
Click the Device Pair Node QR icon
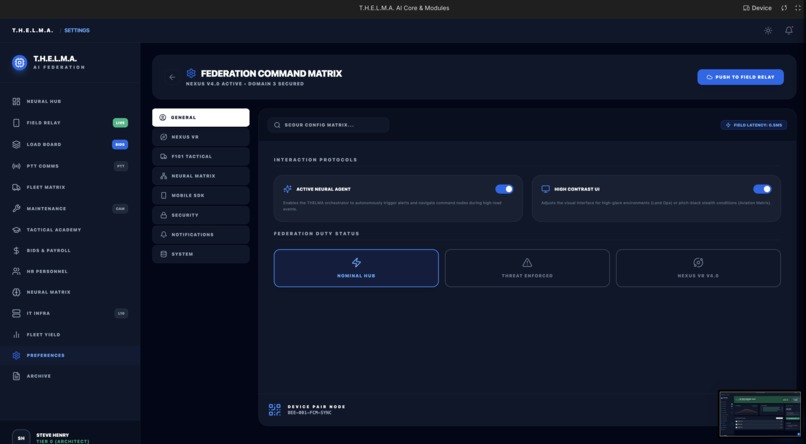click(x=274, y=409)
